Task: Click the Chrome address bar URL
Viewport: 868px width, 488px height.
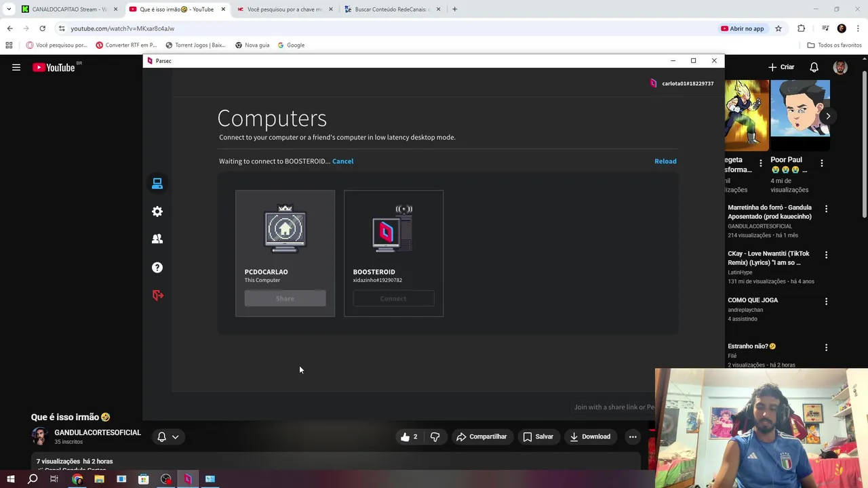Action: point(122,28)
